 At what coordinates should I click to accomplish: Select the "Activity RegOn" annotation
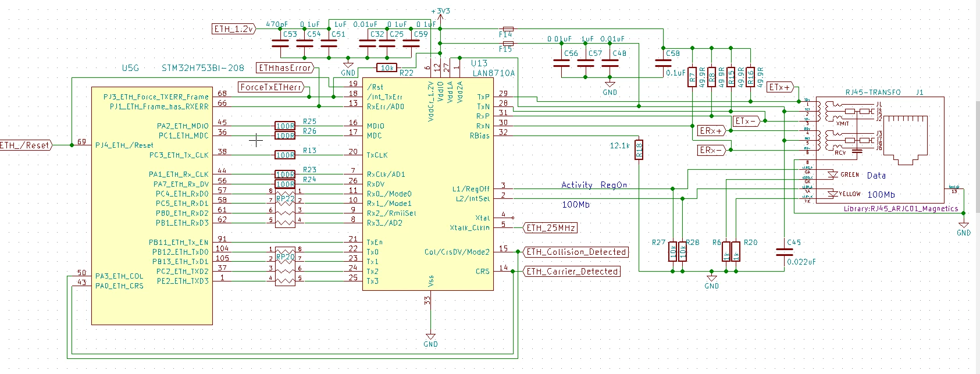tap(594, 185)
